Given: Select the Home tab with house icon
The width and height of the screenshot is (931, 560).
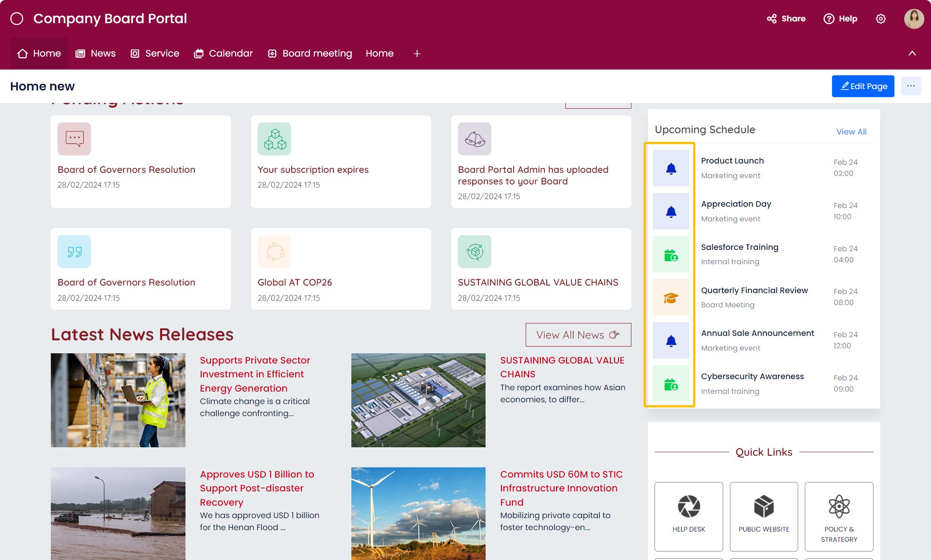Looking at the screenshot, I should (x=39, y=53).
